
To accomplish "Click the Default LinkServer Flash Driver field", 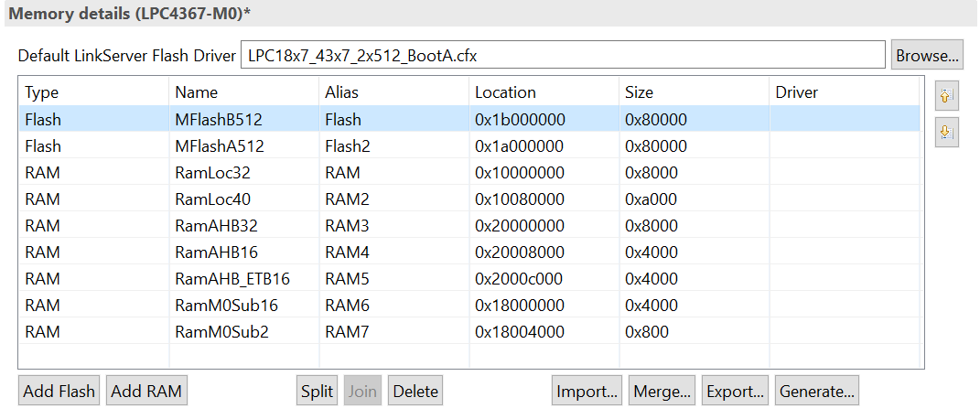I will [563, 55].
